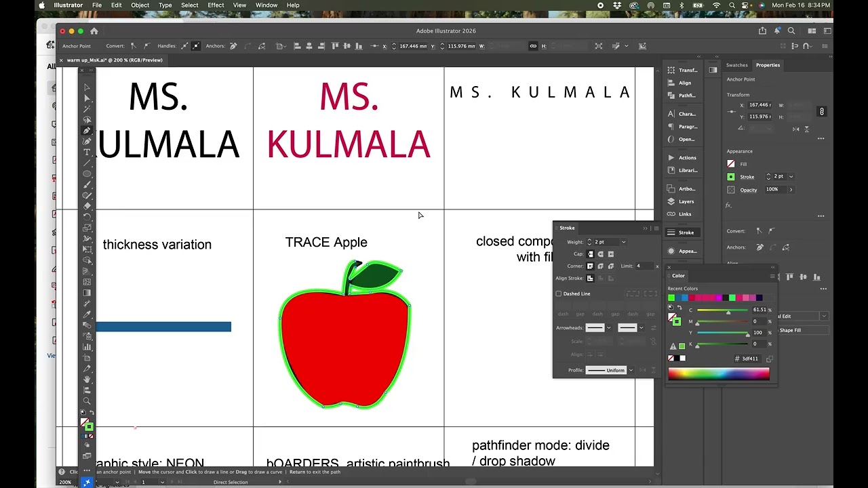868x488 pixels.
Task: Open the Window menu
Action: click(x=267, y=5)
